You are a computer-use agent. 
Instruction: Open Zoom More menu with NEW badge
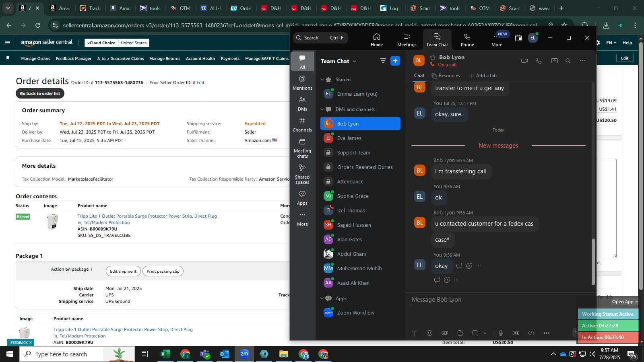[497, 40]
